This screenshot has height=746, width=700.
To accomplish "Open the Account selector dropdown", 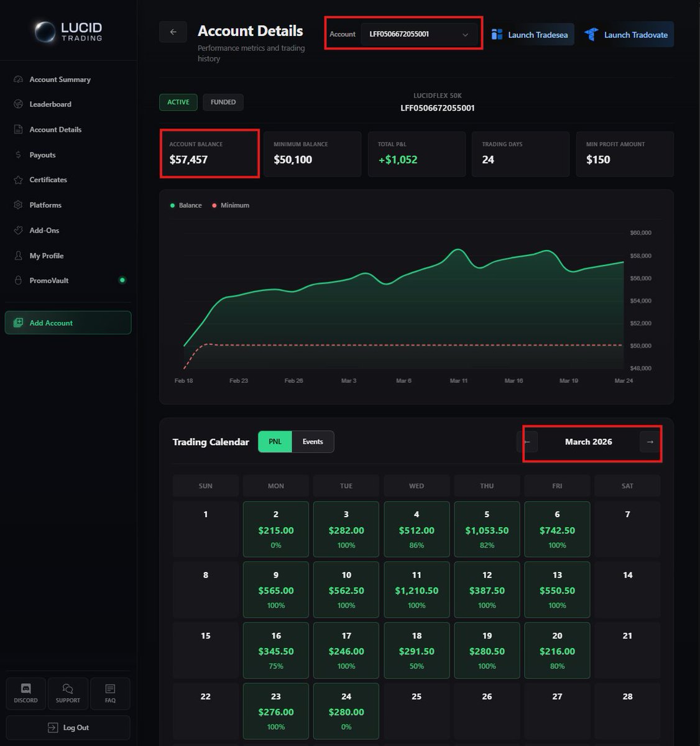I will [419, 34].
